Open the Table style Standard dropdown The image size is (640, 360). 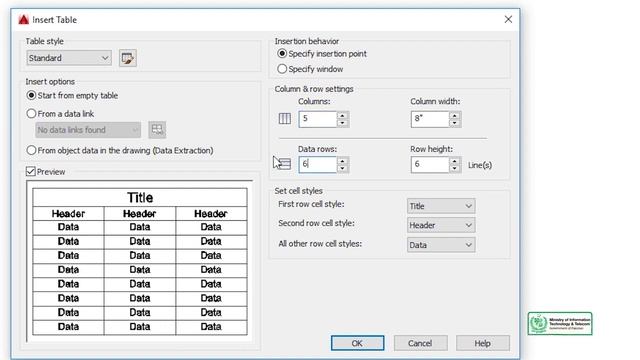69,58
